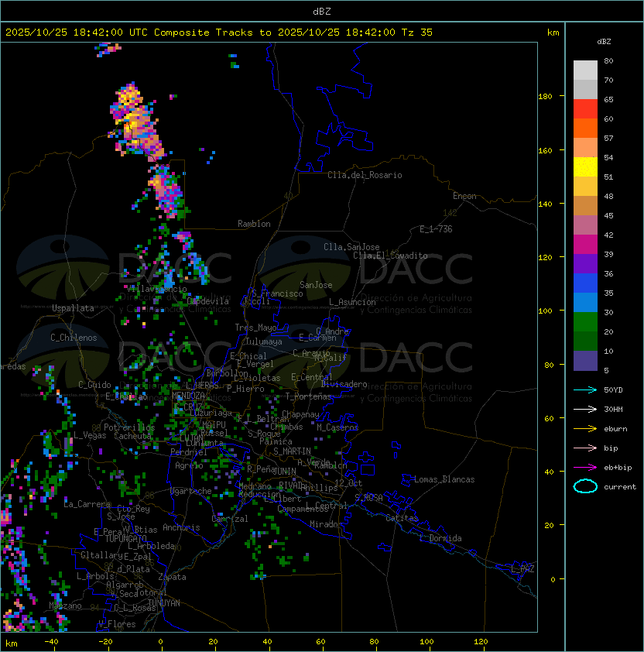Click the 100 km mark on vertical axis
This screenshot has height=652, width=644.
[545, 311]
